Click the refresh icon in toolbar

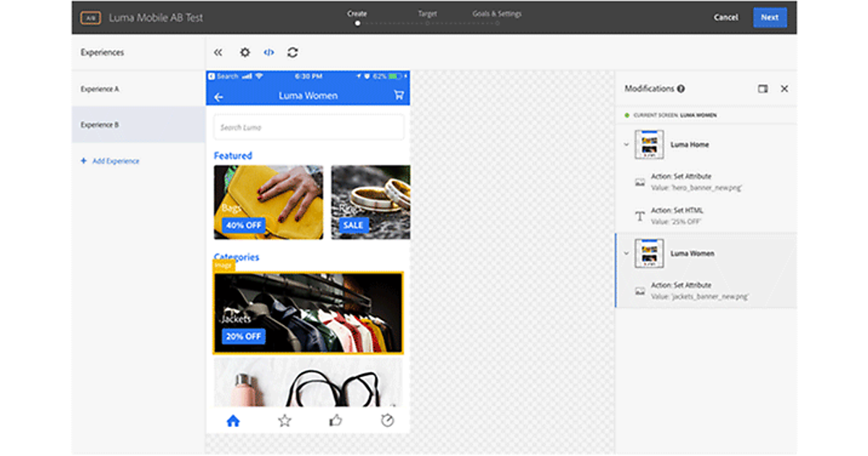coord(292,53)
